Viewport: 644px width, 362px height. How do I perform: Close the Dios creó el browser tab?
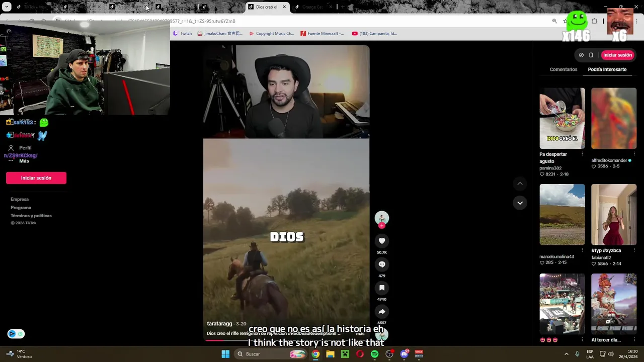[x=284, y=7]
